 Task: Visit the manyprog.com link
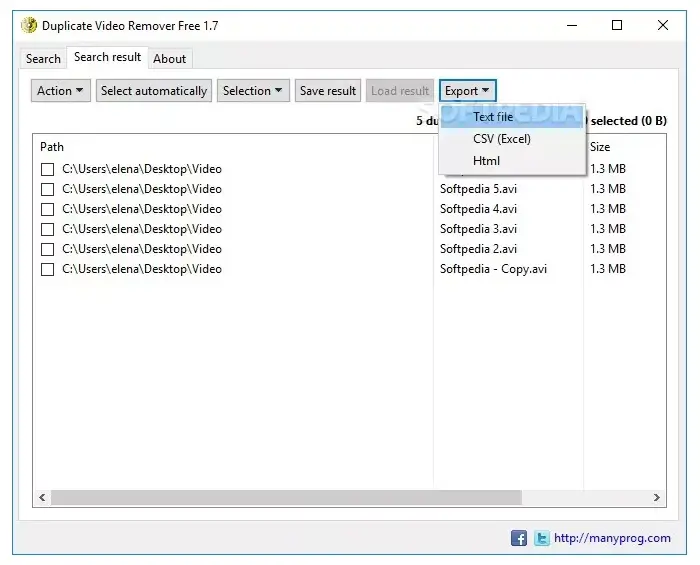coord(613,538)
